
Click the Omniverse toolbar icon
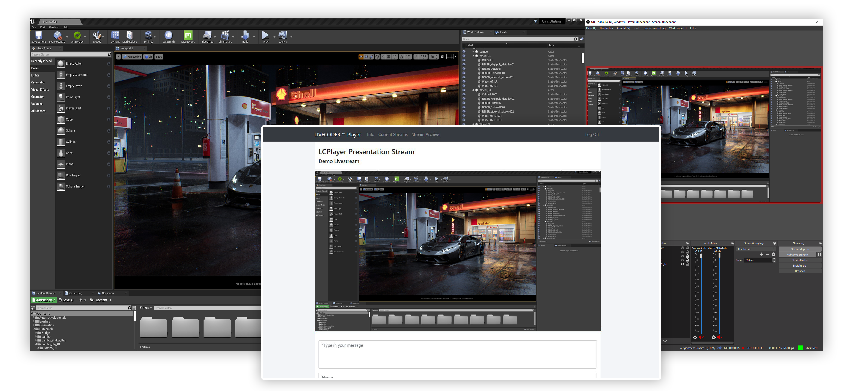click(77, 37)
